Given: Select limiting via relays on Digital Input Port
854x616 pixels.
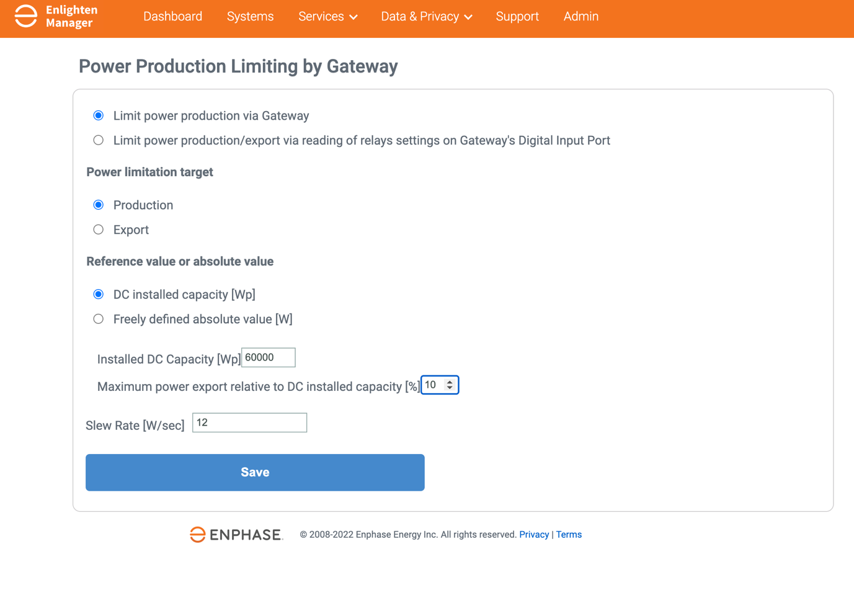Looking at the screenshot, I should [99, 140].
